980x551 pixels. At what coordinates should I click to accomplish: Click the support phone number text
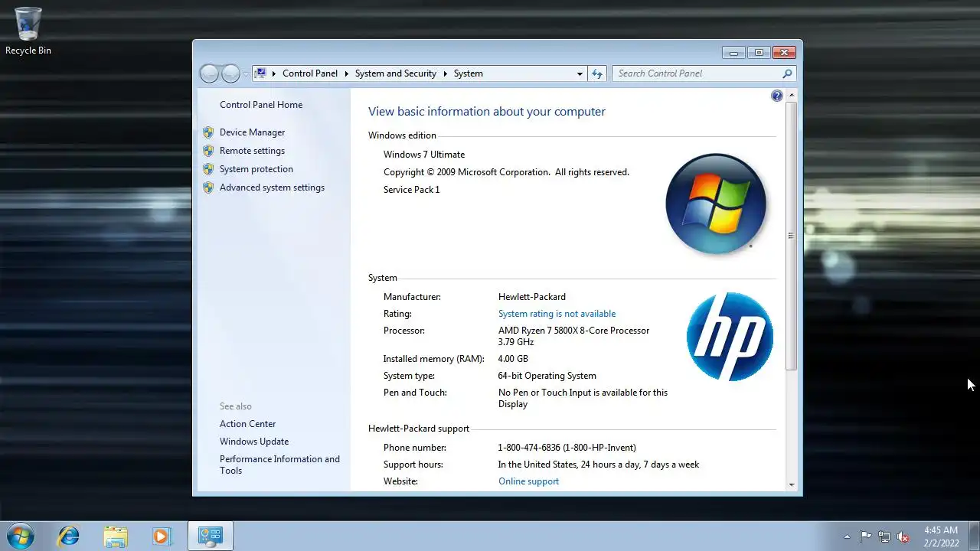click(x=567, y=448)
